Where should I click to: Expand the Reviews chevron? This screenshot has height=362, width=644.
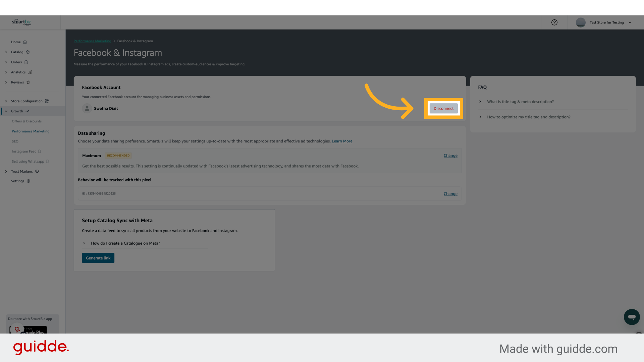click(x=6, y=82)
